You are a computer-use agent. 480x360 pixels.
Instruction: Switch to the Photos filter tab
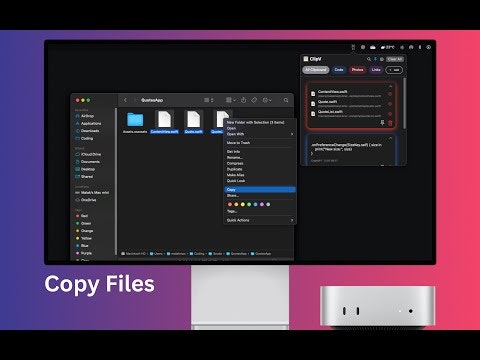[x=357, y=70]
